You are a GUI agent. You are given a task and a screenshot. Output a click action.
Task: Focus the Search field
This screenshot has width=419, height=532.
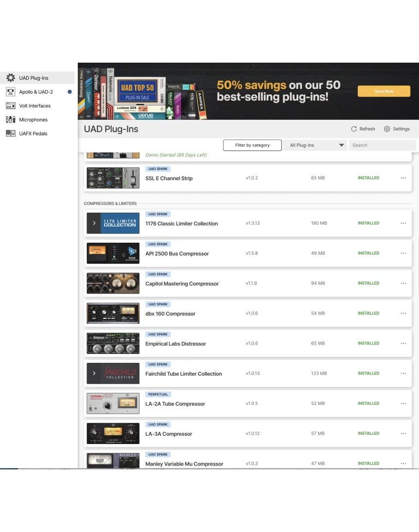pos(382,145)
